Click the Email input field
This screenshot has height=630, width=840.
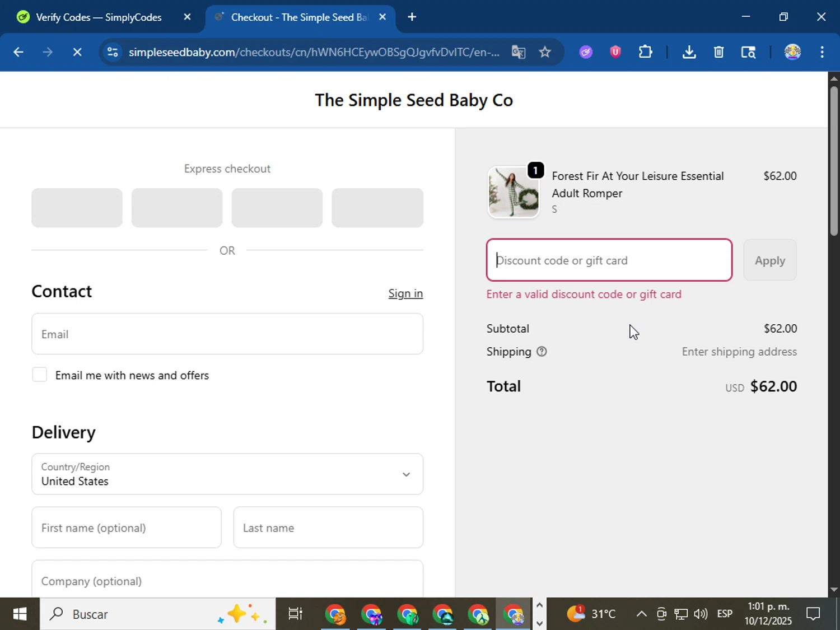[x=227, y=334]
